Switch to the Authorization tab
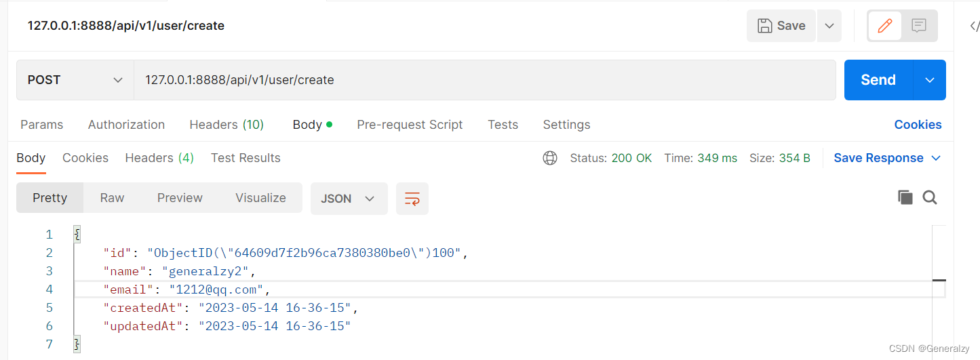 [126, 125]
